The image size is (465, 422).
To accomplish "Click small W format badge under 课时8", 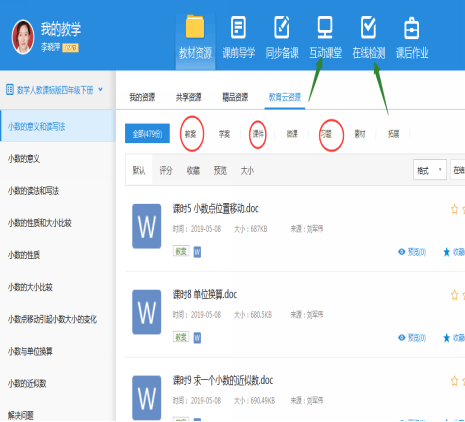I will (197, 338).
